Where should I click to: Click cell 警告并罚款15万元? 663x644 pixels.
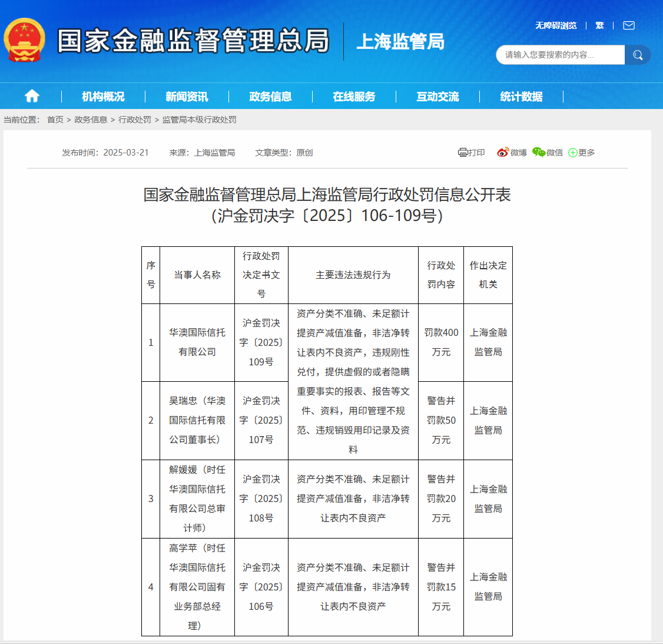point(441,587)
